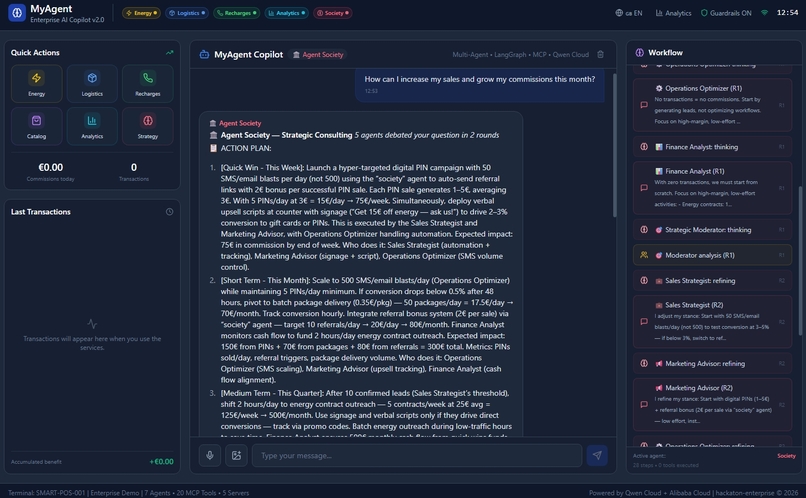Select the Analytics pill in top bar
This screenshot has width=806, height=498.
click(x=287, y=13)
